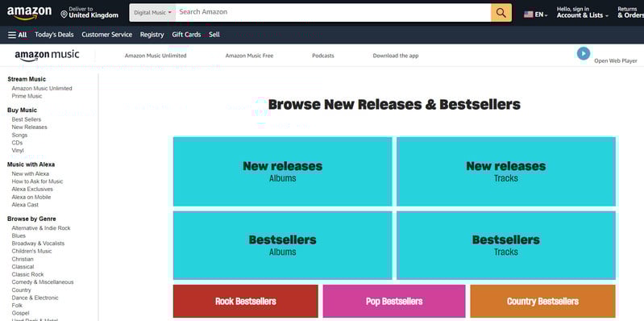The height and width of the screenshot is (321, 644).
Task: Browse Broadway & Vocalists genre
Action: pos(38,244)
